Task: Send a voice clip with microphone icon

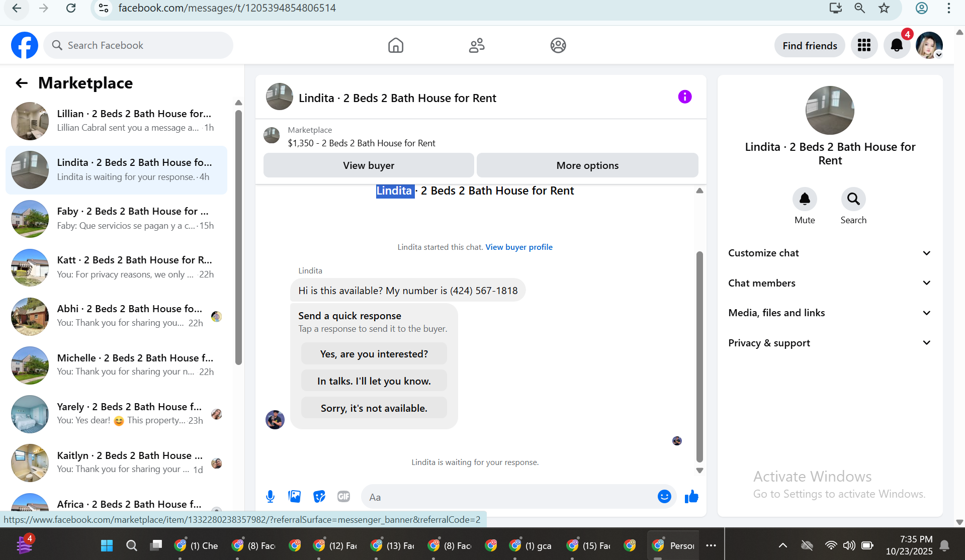Action: click(270, 497)
